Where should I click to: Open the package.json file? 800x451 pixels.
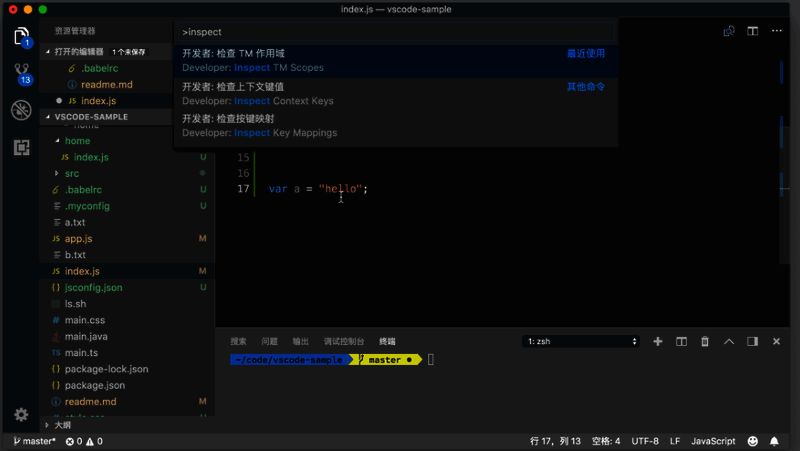coord(94,386)
